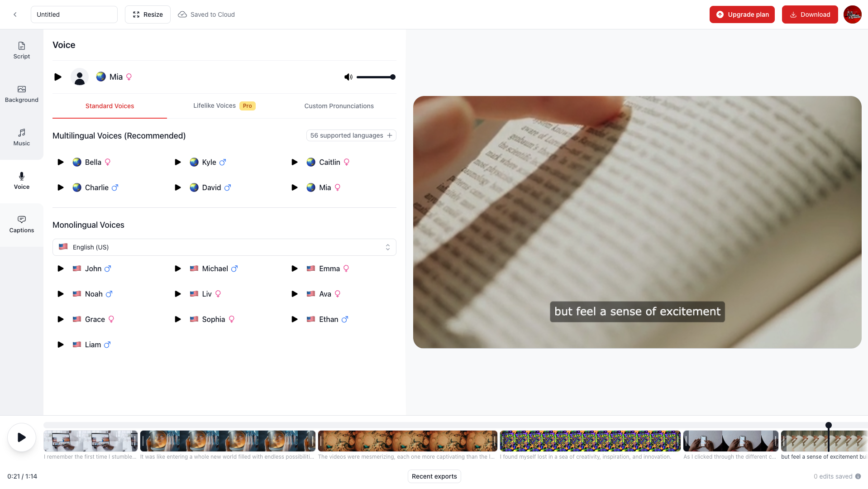868x489 pixels.
Task: Open the Background panel in sidebar
Action: click(x=21, y=94)
